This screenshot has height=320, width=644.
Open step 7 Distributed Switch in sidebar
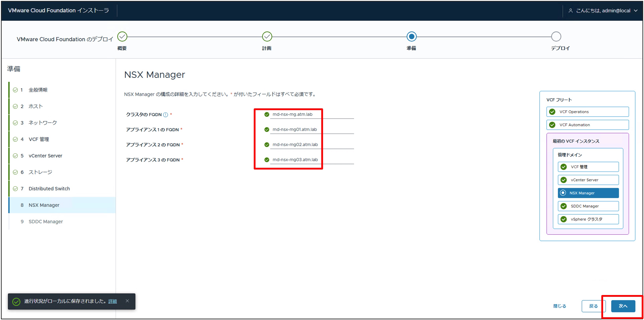[x=62, y=189]
